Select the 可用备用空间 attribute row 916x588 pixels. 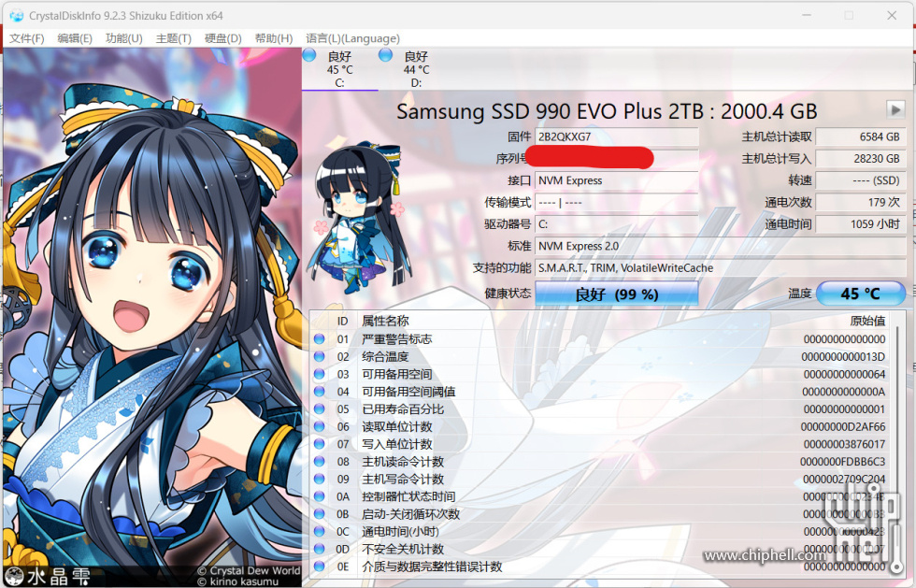600,374
